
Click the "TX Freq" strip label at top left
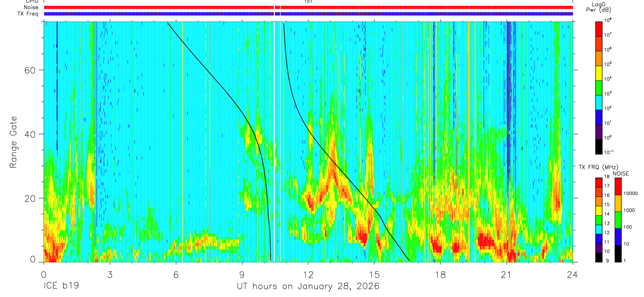28,14
